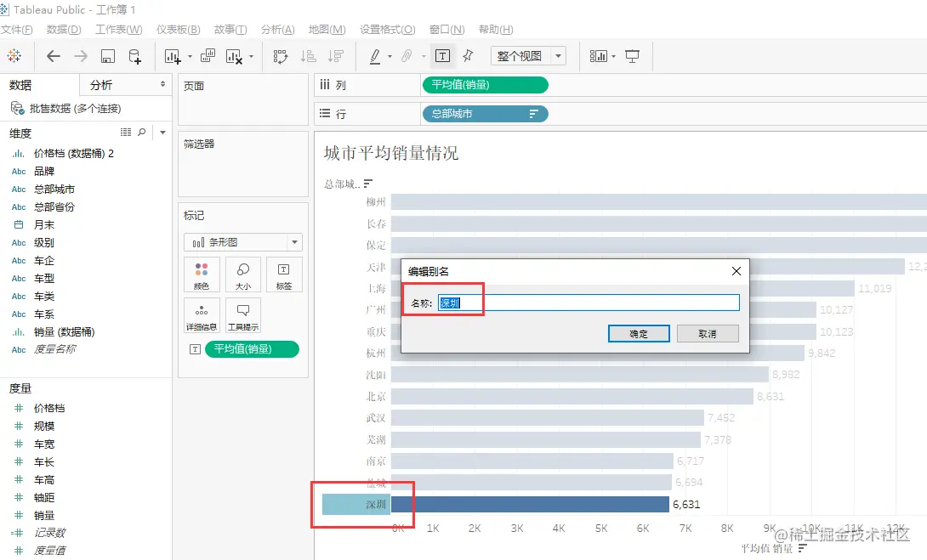Select 总部城市 dimension field

coord(54,189)
